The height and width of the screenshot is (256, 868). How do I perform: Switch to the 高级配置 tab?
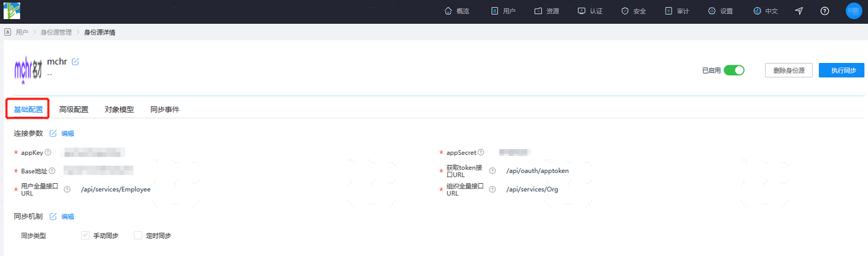74,109
